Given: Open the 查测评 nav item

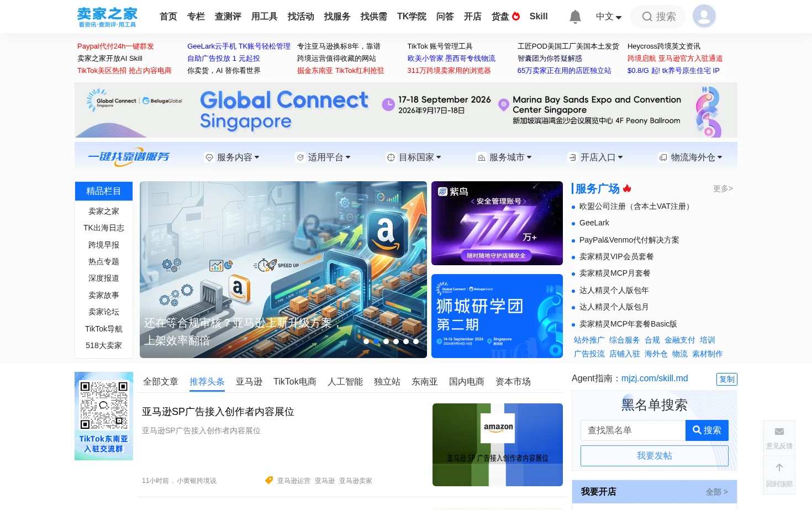Looking at the screenshot, I should [228, 17].
